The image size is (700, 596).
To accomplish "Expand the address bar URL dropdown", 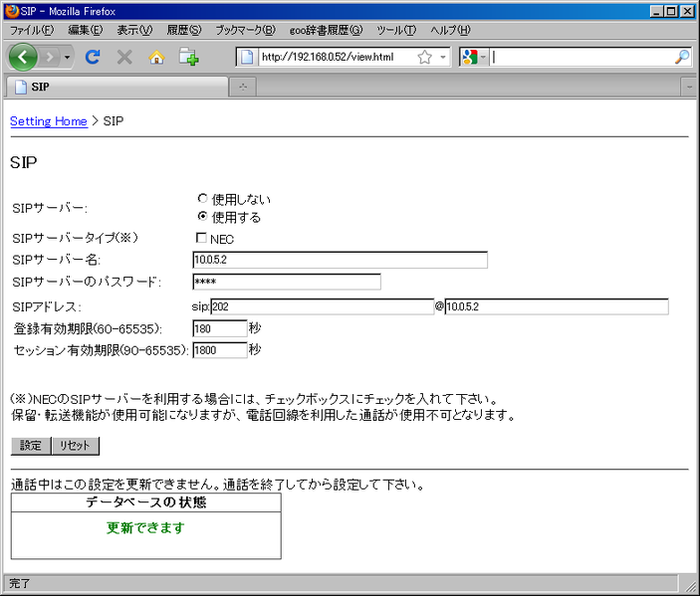I will coord(443,57).
